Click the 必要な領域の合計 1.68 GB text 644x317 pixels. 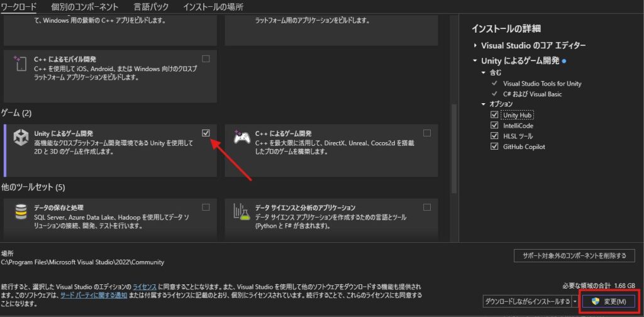pyautogui.click(x=599, y=286)
